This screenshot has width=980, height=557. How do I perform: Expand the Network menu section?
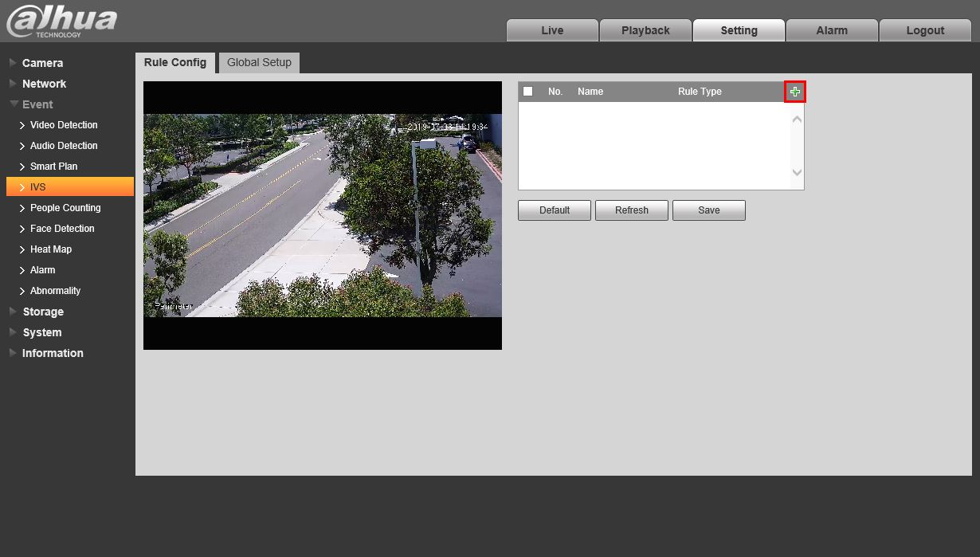[44, 84]
